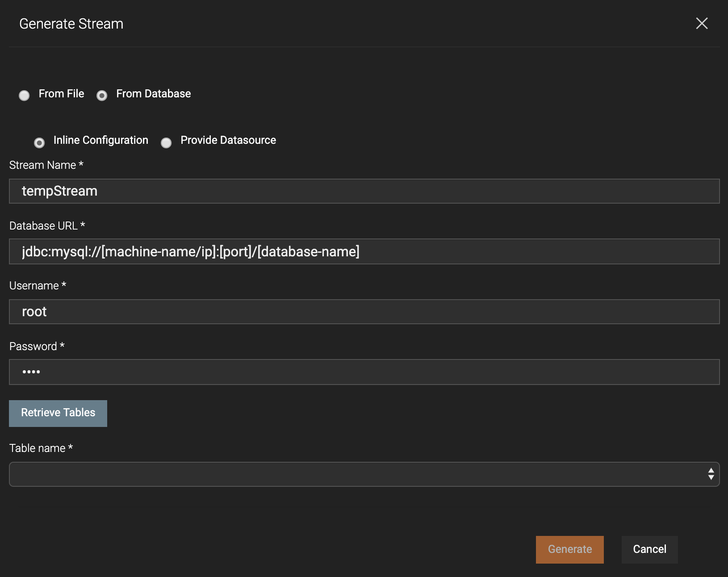Click the From Database label text
Viewport: 728px width, 577px height.
(154, 94)
